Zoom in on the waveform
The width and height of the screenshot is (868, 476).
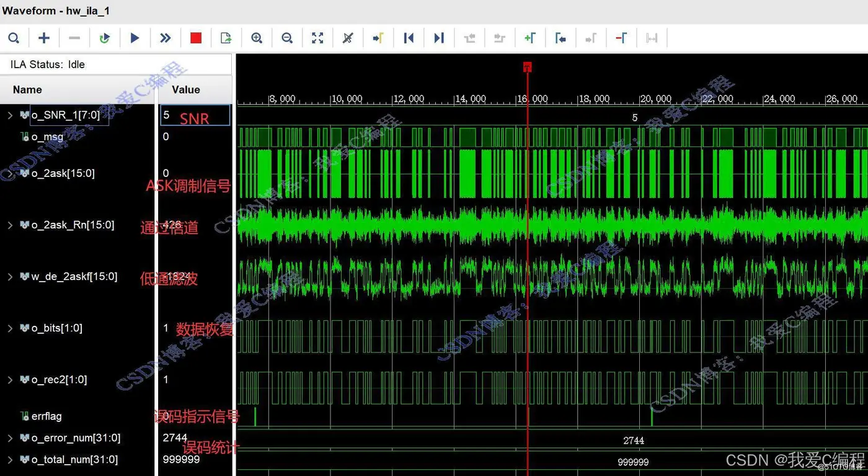point(257,38)
